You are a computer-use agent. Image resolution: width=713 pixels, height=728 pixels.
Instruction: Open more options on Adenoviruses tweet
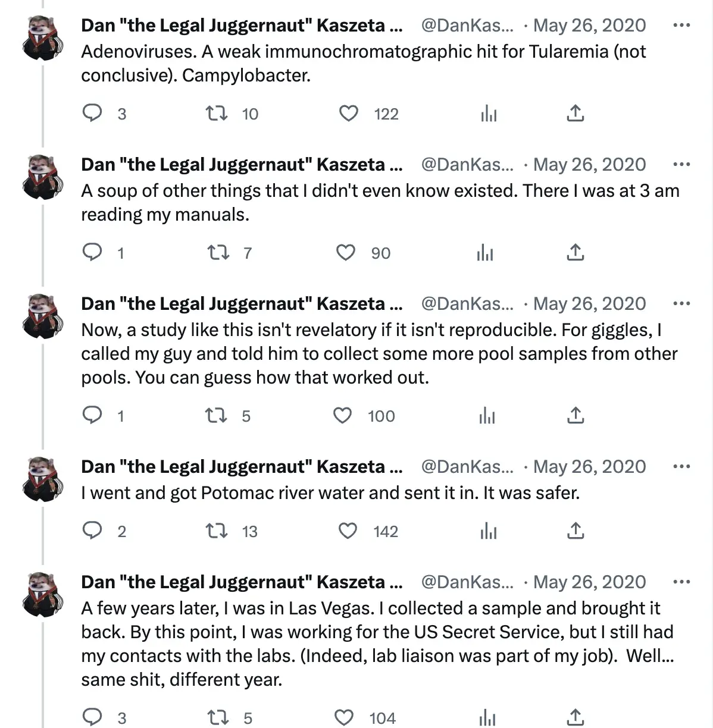681,26
